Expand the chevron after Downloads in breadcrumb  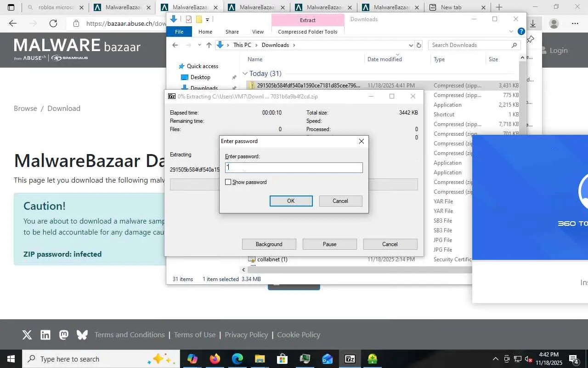point(294,45)
